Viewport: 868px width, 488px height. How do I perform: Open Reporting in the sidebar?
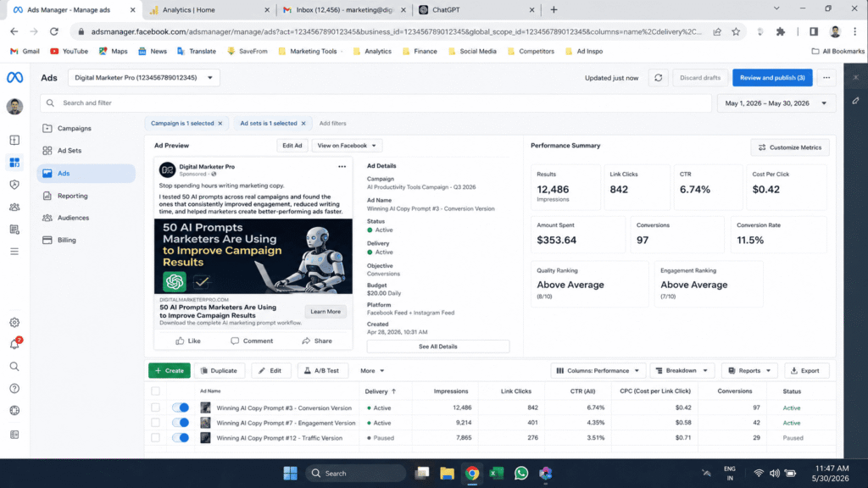point(86,196)
